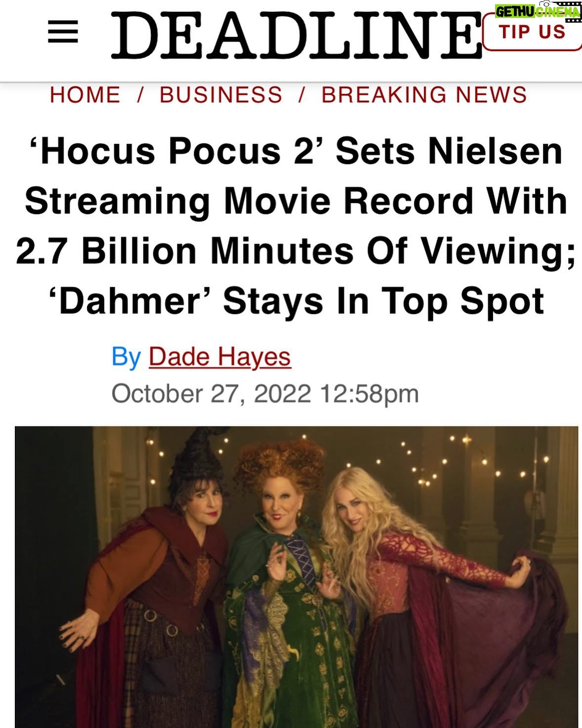
Task: Open the Hocus Pocus 2 article photo
Action: [296, 577]
